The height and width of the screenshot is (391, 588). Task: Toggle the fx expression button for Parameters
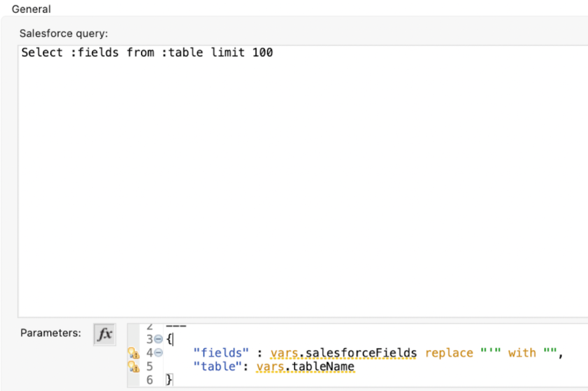click(x=105, y=334)
